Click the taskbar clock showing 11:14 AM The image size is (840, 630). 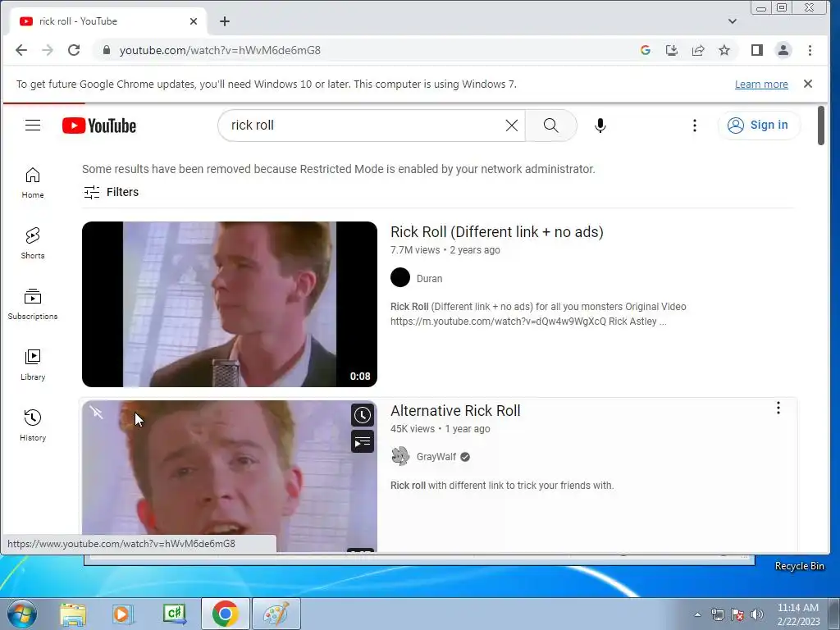798,614
